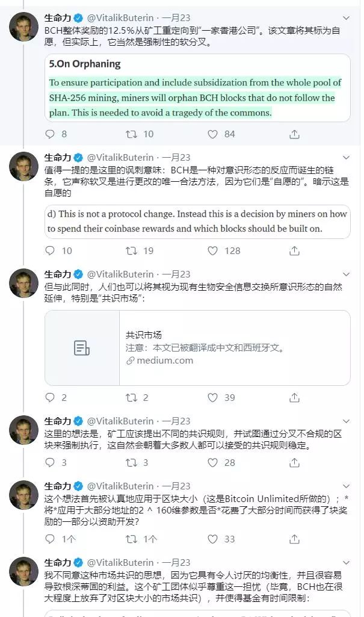
Task: Share the first tweet via the share icon
Action: 294,135
